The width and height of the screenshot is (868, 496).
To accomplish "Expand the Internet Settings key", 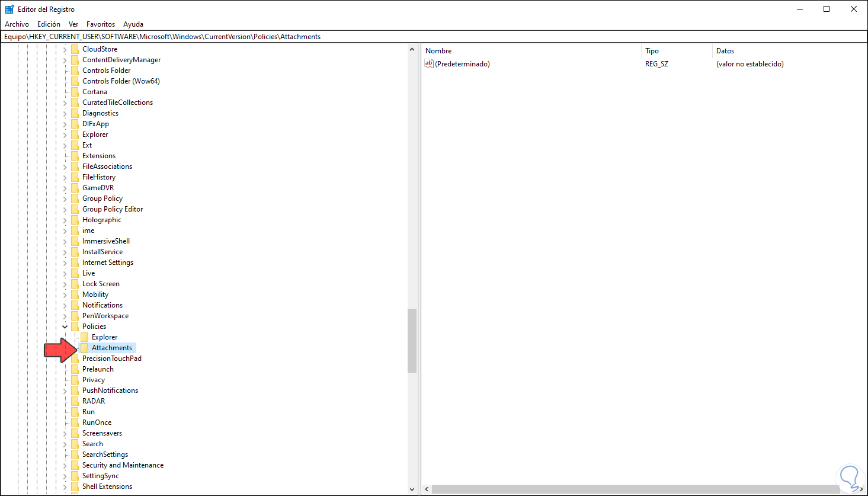I will click(65, 263).
